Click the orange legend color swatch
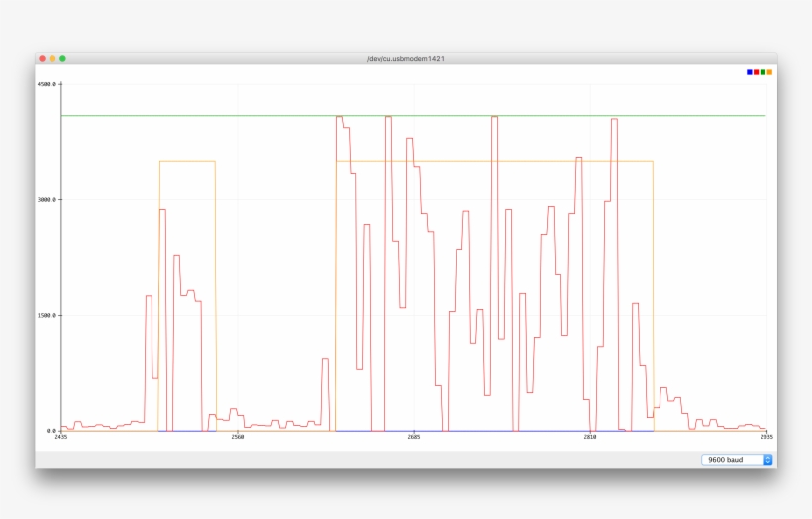Viewport: 812px width, 519px height. click(x=769, y=72)
